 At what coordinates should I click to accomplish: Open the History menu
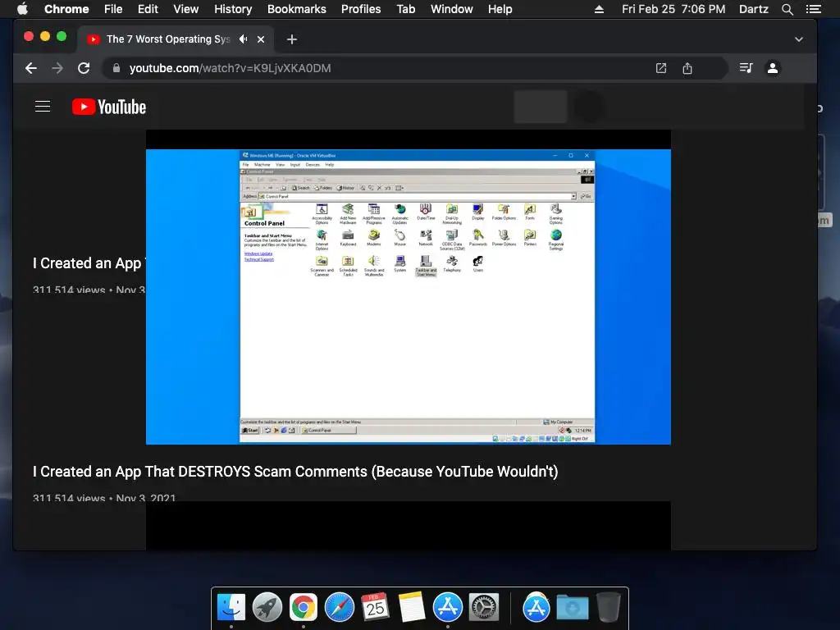pos(233,9)
